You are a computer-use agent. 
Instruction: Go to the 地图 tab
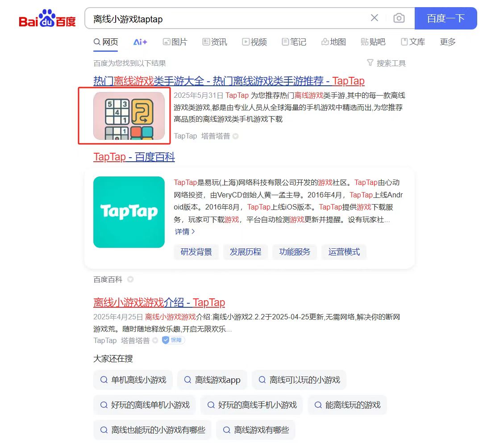coord(333,42)
